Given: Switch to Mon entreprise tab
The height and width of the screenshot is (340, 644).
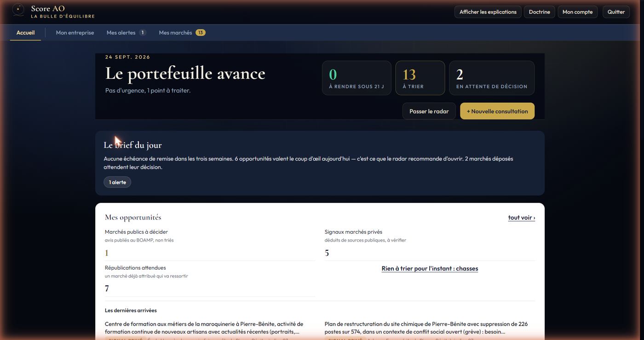Looking at the screenshot, I should coord(75,33).
